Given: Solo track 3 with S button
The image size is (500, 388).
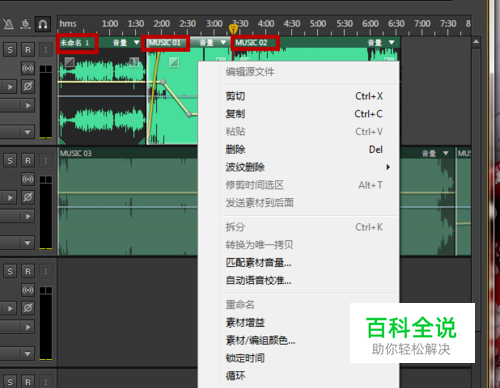Looking at the screenshot, I should click(x=10, y=271).
